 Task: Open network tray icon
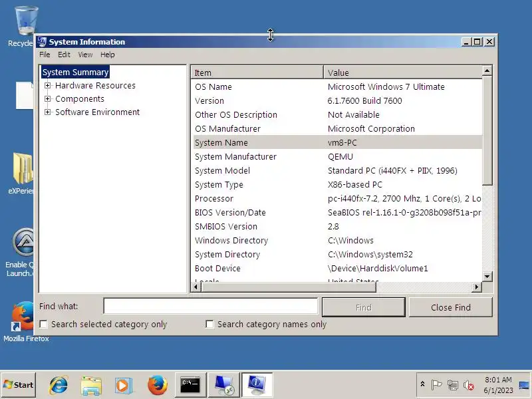[x=452, y=385]
